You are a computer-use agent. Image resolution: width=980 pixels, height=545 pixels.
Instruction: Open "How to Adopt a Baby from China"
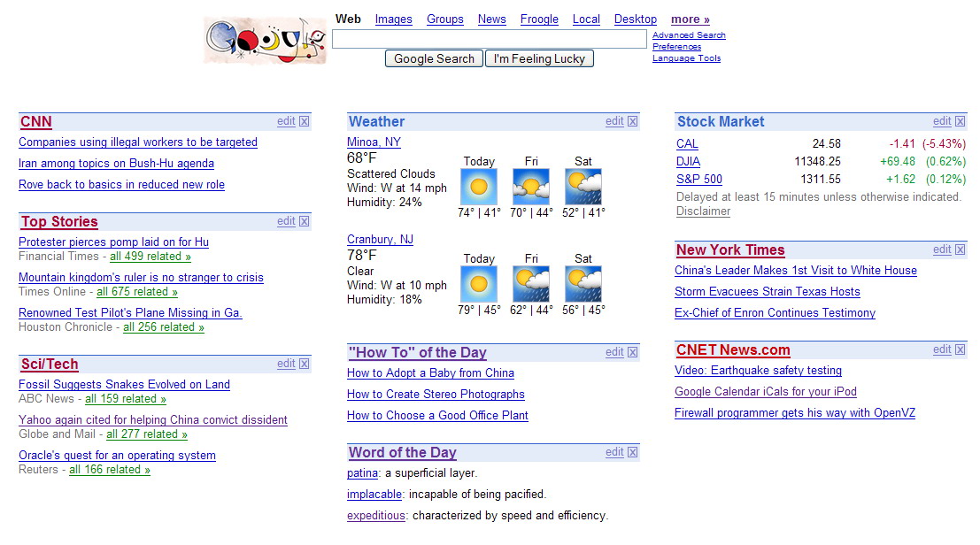coord(430,373)
